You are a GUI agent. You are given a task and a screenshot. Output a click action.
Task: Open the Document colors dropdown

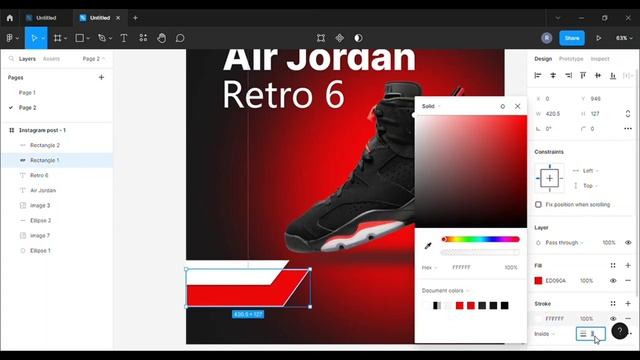(445, 291)
